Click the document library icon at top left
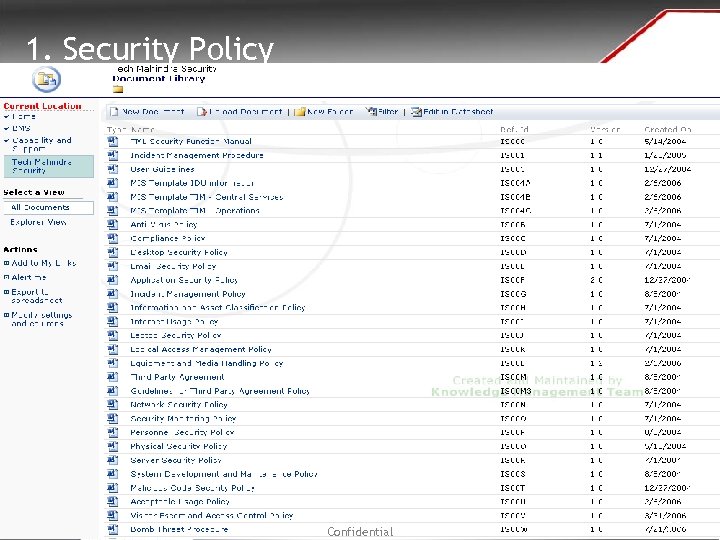This screenshot has width=720, height=540. pyautogui.click(x=46, y=79)
